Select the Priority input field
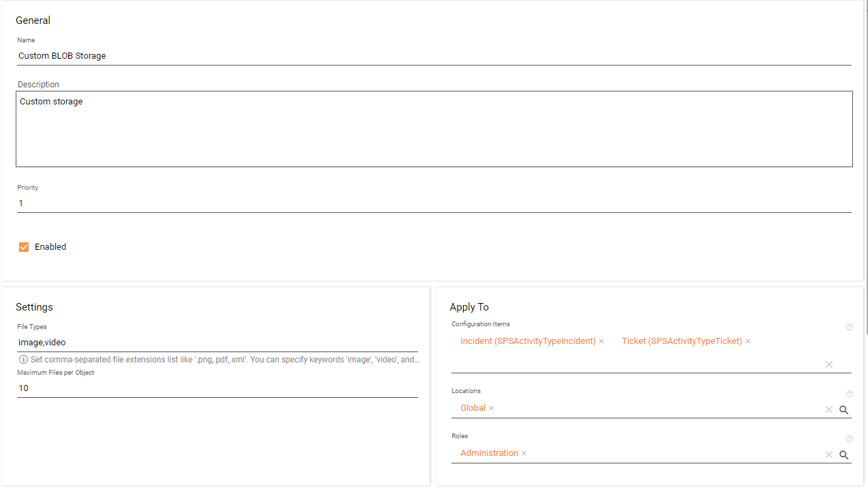Screen dimensions: 868x488 (434, 203)
